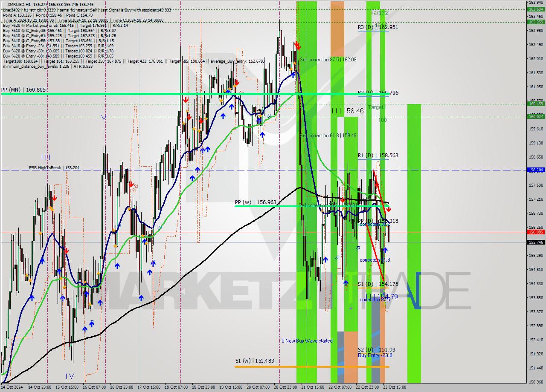Click the blue 158.204 price tag
The height and width of the screenshot is (392, 546).
536,170
